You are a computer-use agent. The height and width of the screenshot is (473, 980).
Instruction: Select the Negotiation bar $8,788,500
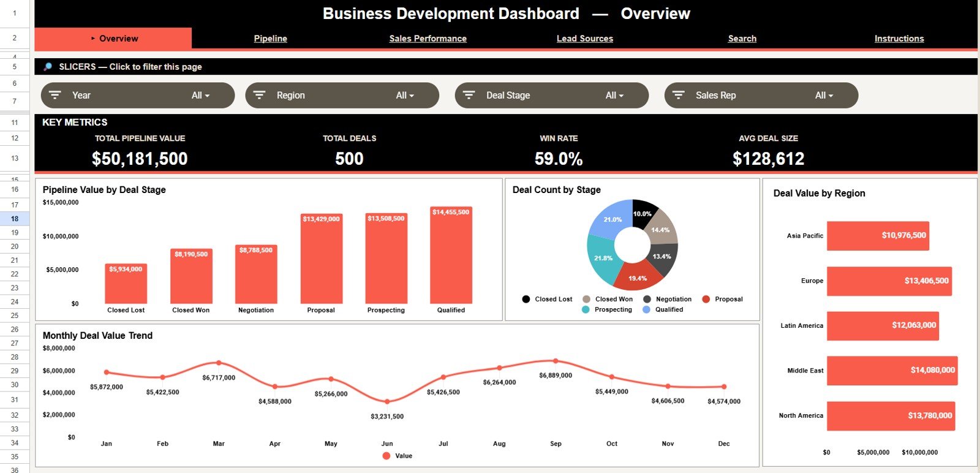tap(256, 274)
